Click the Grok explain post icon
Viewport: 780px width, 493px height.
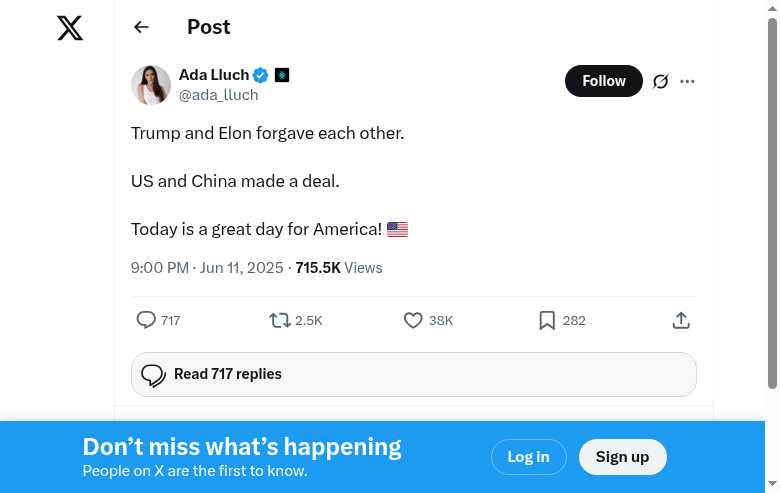click(x=660, y=81)
